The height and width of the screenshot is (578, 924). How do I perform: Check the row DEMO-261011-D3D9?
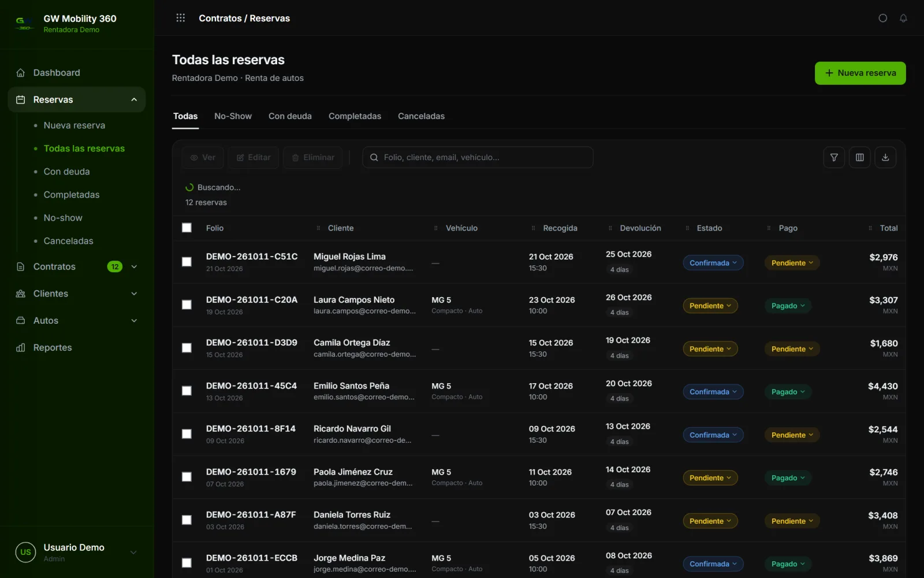(x=187, y=348)
